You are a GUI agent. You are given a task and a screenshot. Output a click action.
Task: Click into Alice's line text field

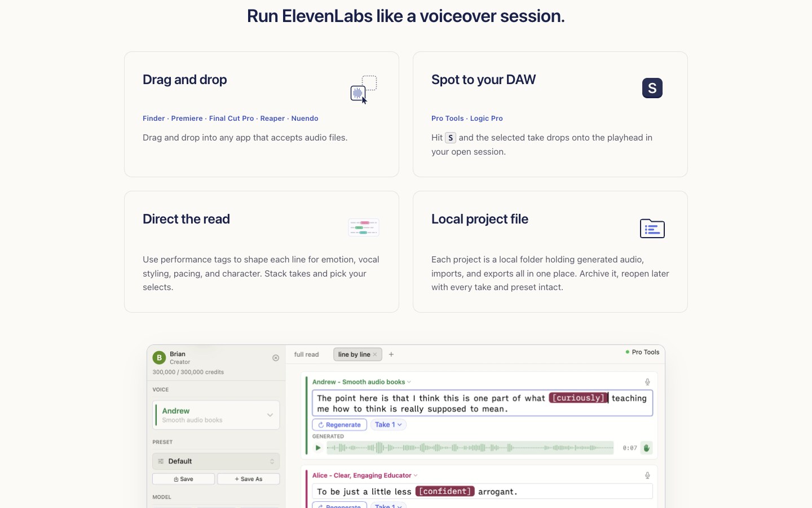point(483,492)
